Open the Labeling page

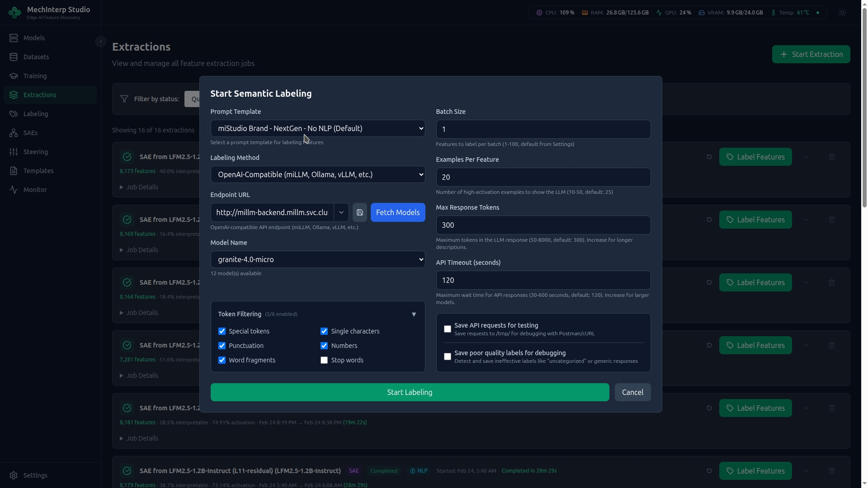50,114
